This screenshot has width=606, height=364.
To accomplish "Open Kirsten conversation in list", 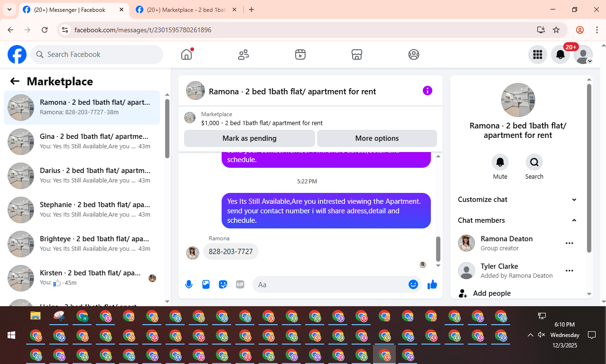I will (x=82, y=278).
